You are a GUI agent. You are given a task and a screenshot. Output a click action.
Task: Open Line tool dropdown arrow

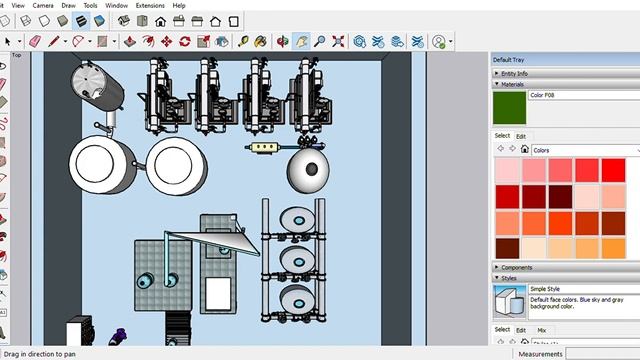pos(65,41)
